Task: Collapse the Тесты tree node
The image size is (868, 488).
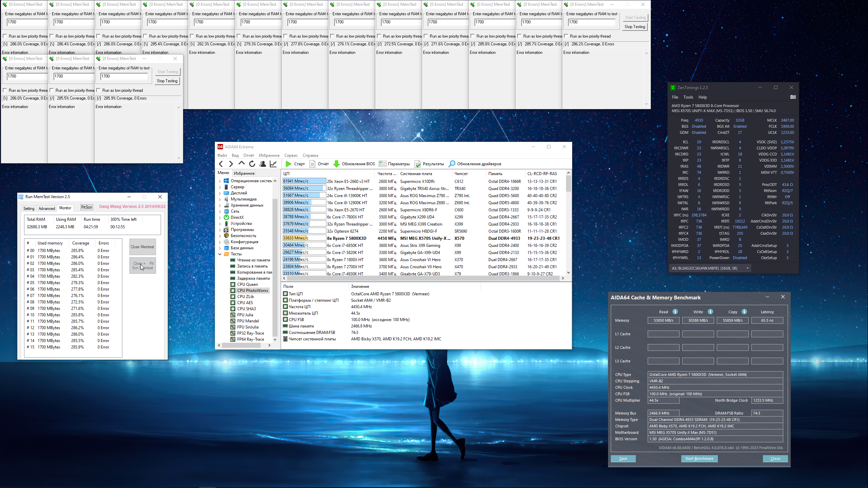Action: click(220, 254)
